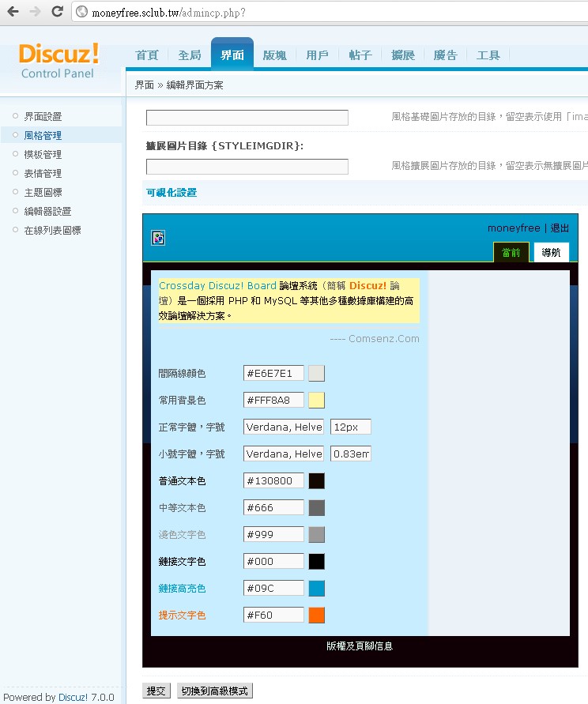The image size is (588, 704).
Task: Click the browser back arrow
Action: click(x=13, y=11)
